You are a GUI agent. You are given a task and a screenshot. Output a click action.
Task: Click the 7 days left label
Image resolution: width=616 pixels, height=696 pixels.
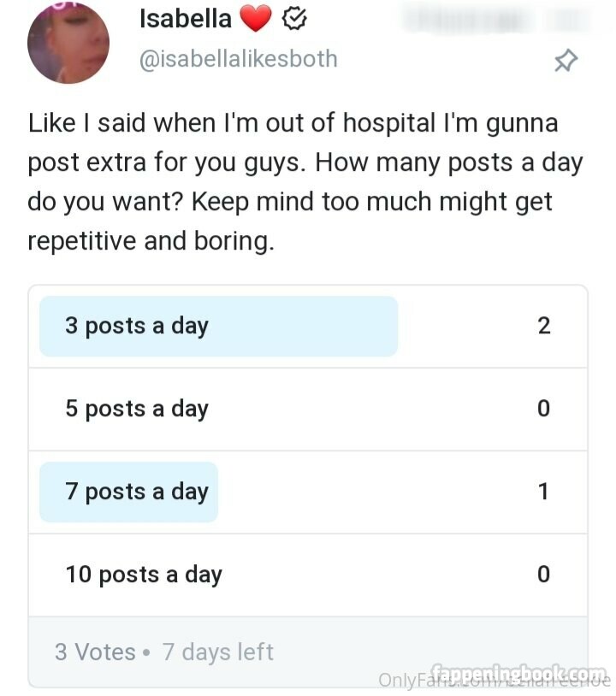pos(218,652)
